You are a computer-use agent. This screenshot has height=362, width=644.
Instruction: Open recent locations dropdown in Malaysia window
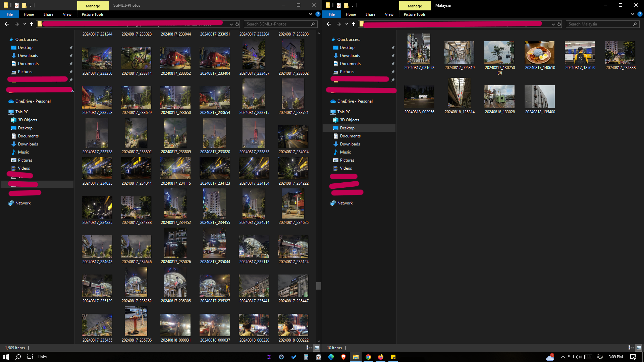pos(346,24)
